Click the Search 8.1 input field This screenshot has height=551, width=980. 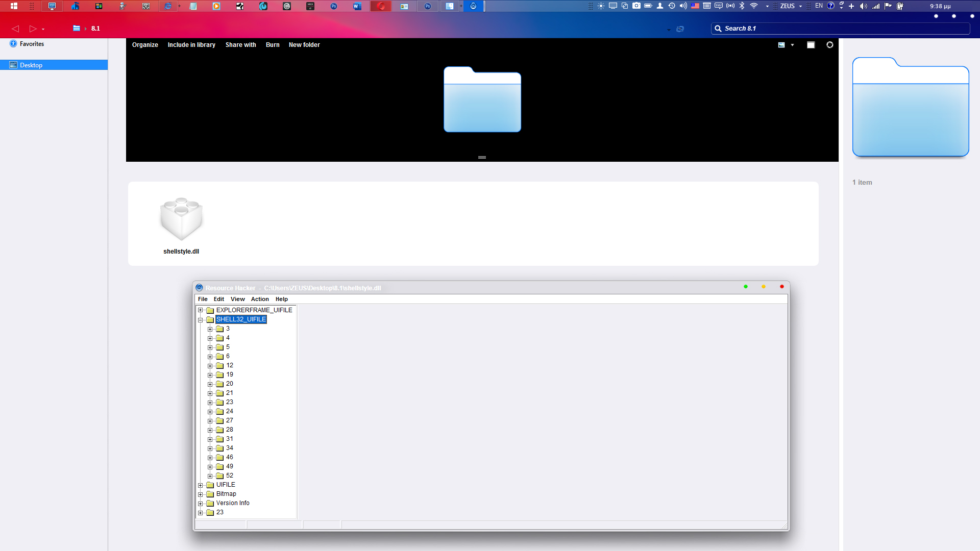(x=840, y=29)
